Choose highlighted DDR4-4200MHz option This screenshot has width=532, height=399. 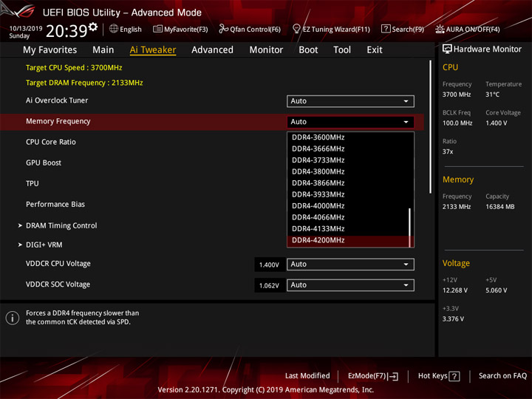click(x=348, y=241)
